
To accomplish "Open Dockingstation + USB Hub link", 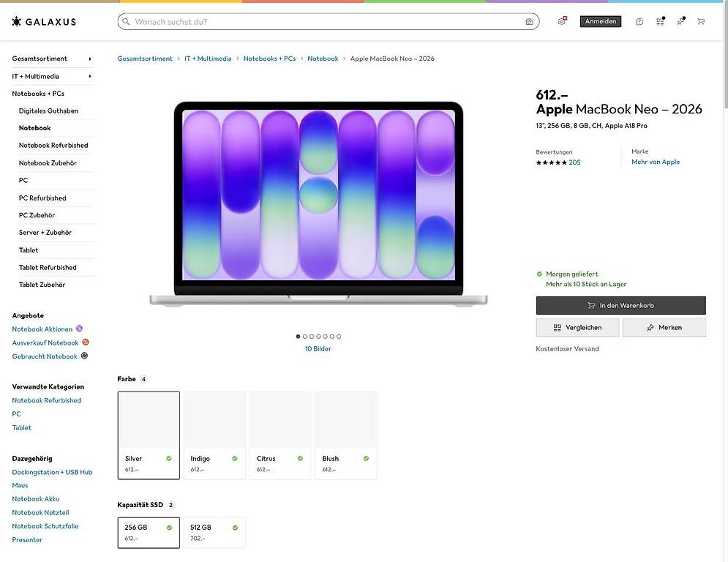I will [52, 472].
